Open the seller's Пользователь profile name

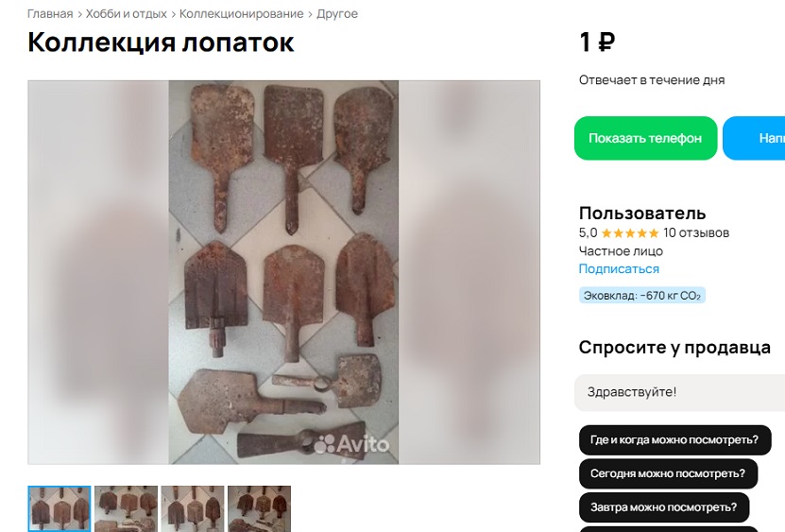tap(642, 213)
